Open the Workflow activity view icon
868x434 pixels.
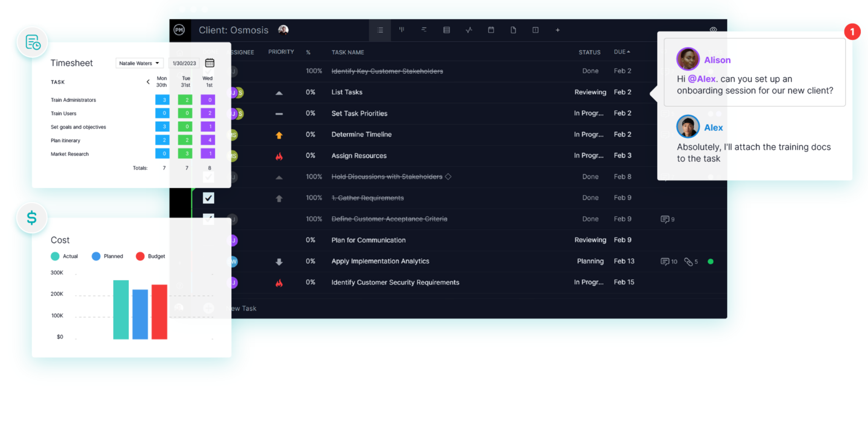[x=469, y=30]
